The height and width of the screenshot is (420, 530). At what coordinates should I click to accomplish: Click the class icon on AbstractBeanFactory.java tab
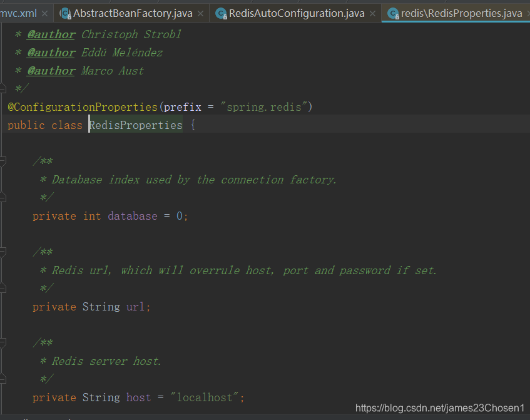(x=65, y=14)
